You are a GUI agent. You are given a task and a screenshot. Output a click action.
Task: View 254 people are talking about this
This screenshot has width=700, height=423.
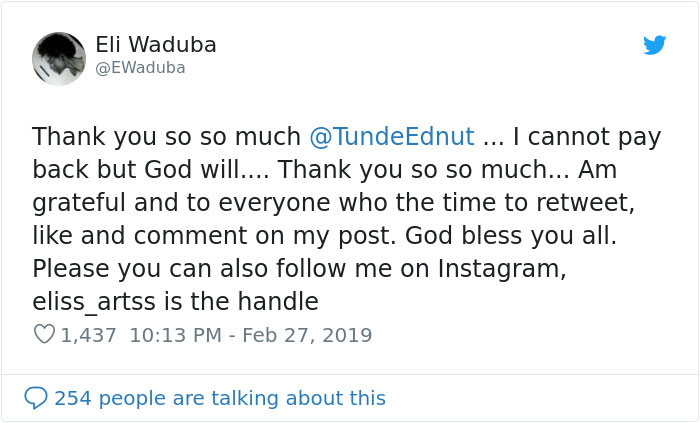coord(219,398)
